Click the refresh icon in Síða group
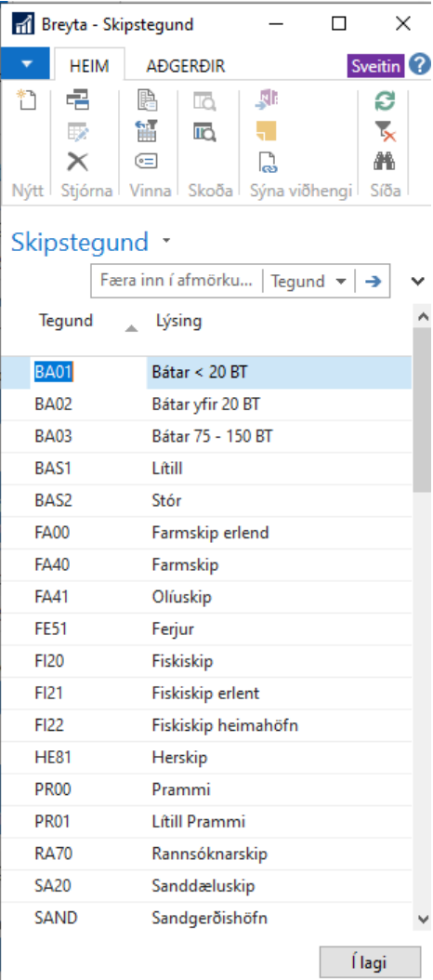The height and width of the screenshot is (980, 433). 385,100
